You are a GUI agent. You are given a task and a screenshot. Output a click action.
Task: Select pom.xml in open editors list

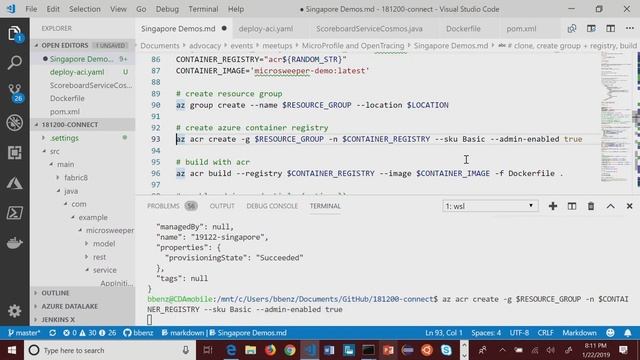(64, 111)
